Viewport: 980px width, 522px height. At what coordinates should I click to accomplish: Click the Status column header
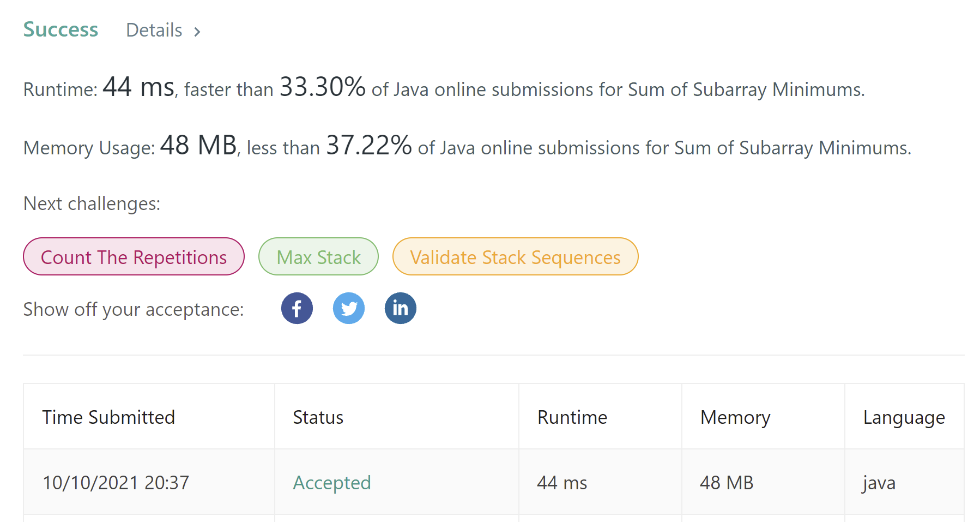point(318,417)
